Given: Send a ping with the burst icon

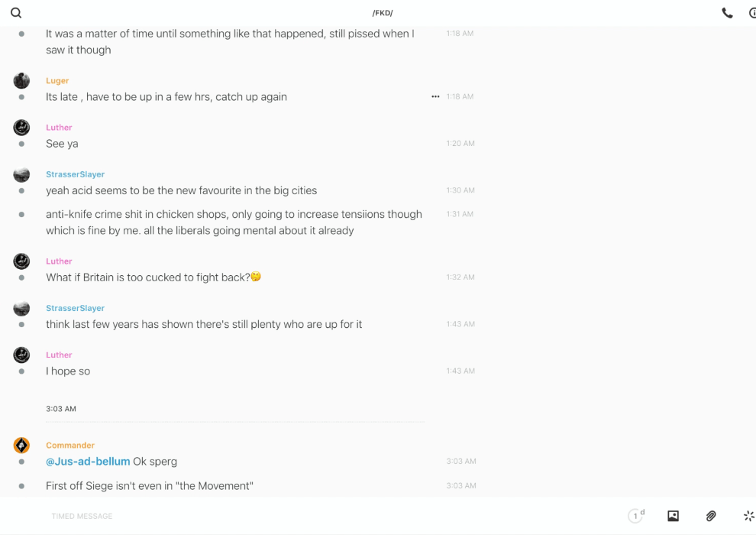Looking at the screenshot, I should tap(748, 516).
